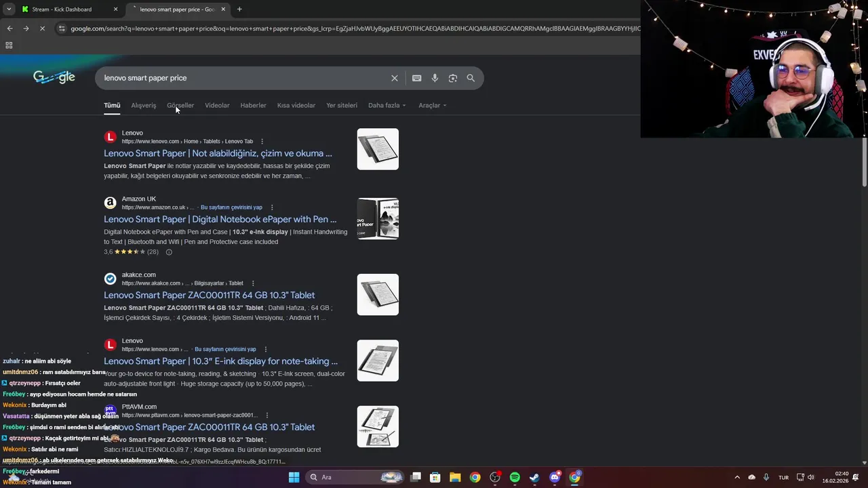Expand the Araçlar tools dropdown

click(432, 105)
